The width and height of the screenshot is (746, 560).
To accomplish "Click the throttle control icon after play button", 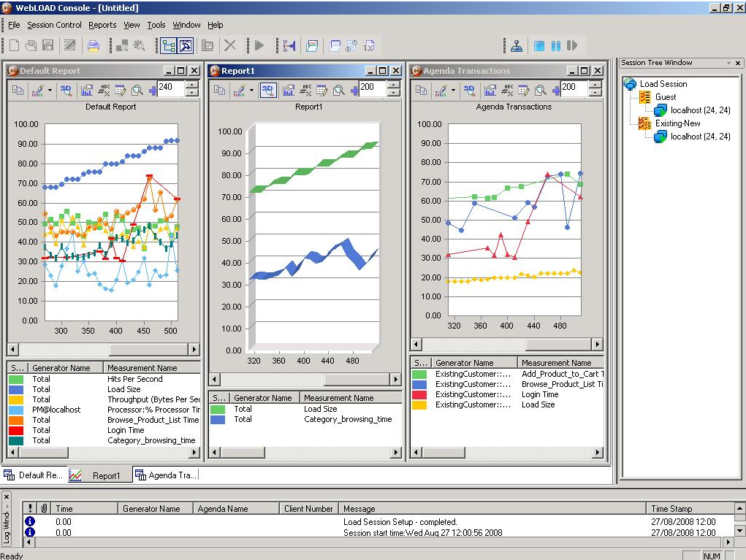I will click(x=289, y=46).
